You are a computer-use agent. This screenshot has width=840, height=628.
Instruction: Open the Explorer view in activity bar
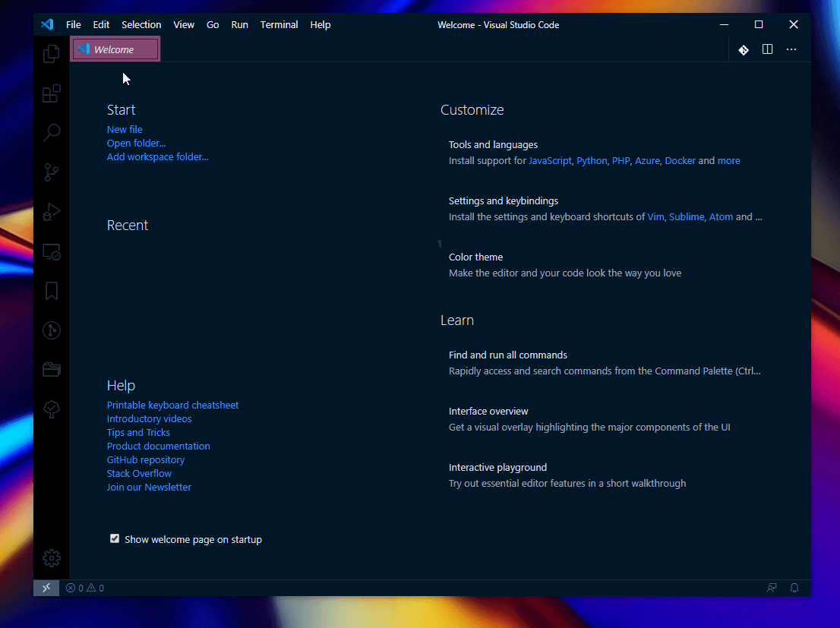coord(52,54)
